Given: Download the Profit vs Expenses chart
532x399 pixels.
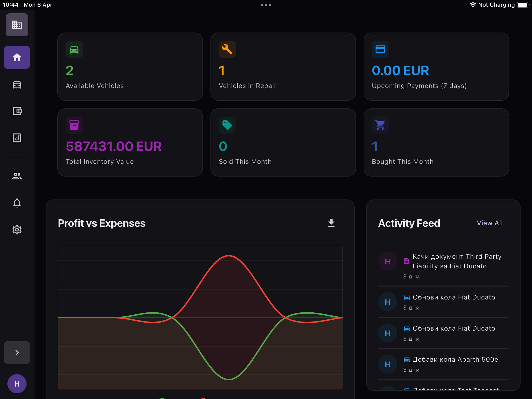Looking at the screenshot, I should coord(331,223).
